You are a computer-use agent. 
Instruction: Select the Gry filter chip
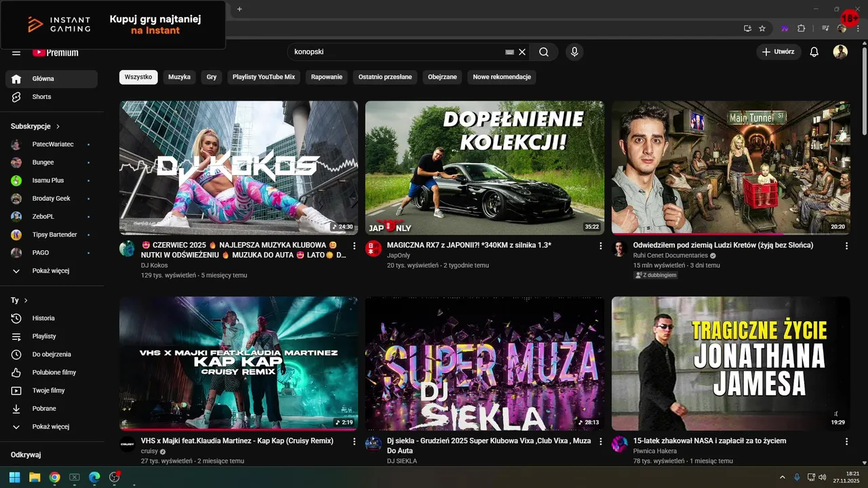(x=212, y=77)
